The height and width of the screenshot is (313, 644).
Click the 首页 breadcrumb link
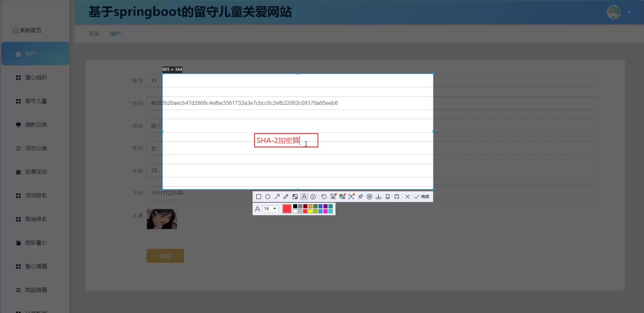tap(94, 34)
